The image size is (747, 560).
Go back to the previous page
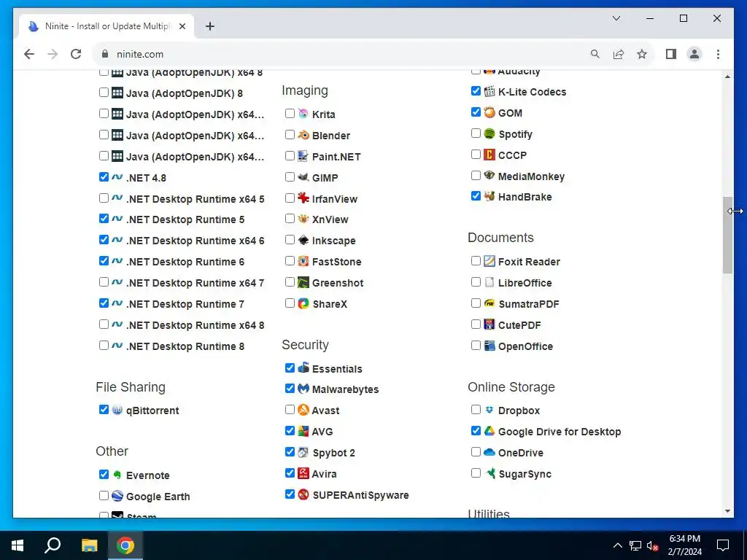pyautogui.click(x=29, y=54)
